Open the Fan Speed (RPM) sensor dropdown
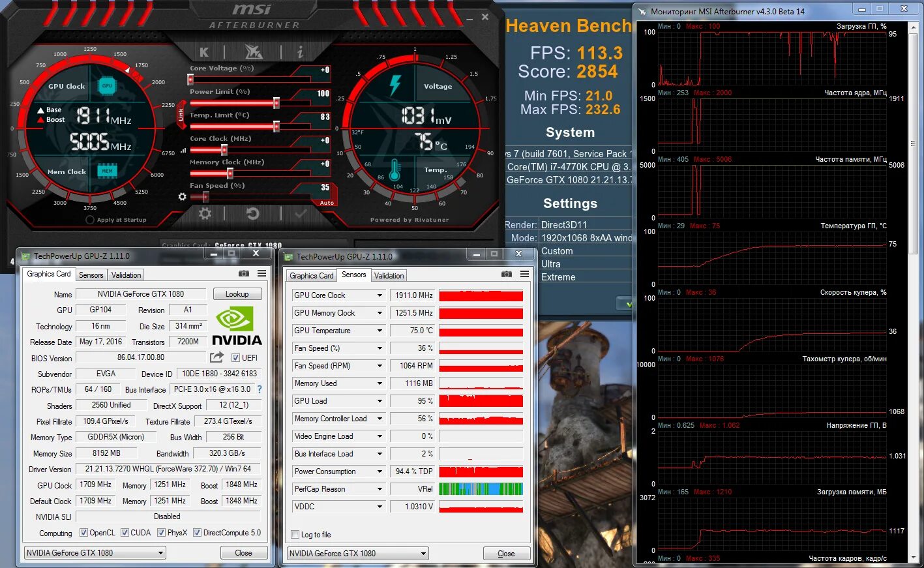The height and width of the screenshot is (568, 924). 380,366
